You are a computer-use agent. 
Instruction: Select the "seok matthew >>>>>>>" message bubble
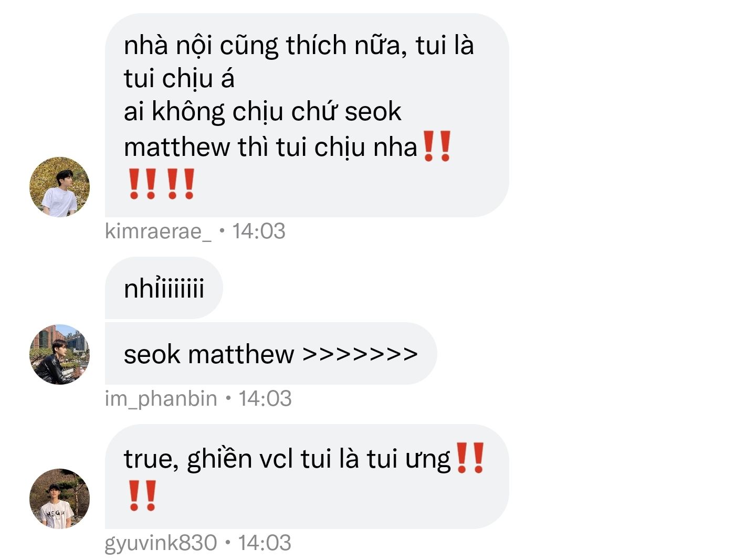pos(271,354)
